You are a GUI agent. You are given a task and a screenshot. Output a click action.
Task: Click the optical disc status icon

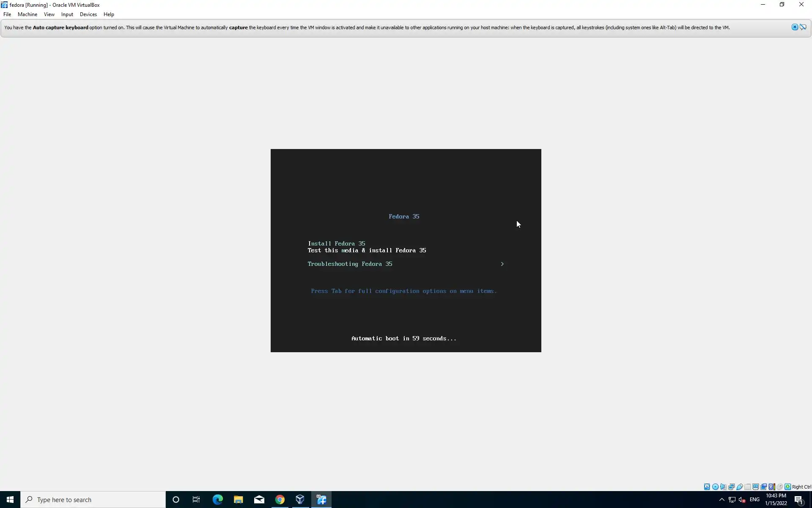(x=715, y=487)
